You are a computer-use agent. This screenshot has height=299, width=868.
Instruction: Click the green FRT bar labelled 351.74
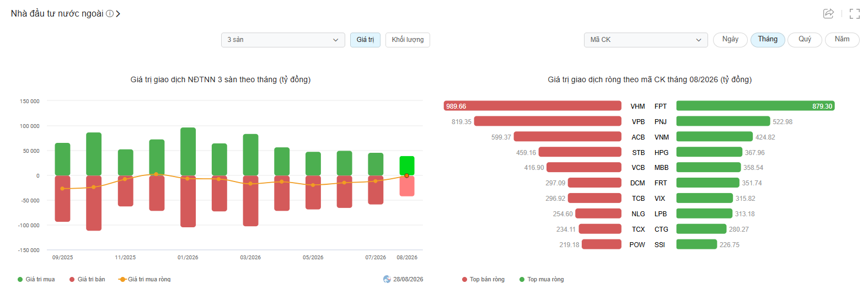pos(708,183)
